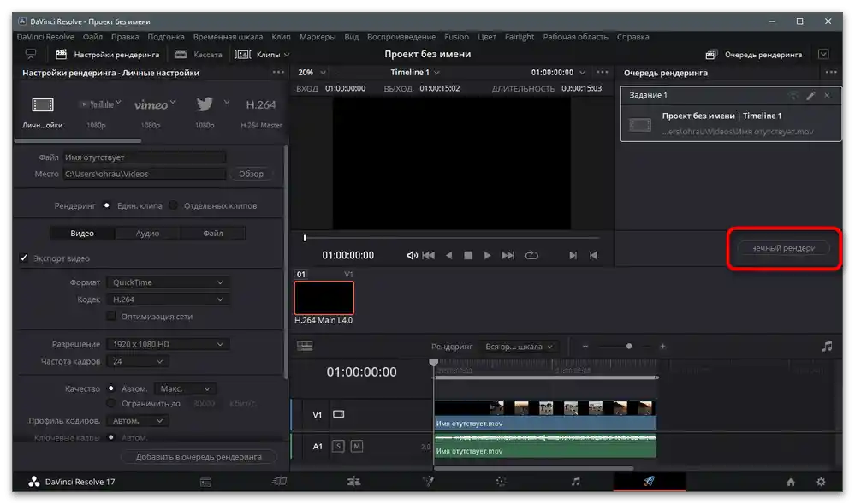Toggle Экспорт видео checkbox
The image size is (855, 504).
click(x=23, y=258)
